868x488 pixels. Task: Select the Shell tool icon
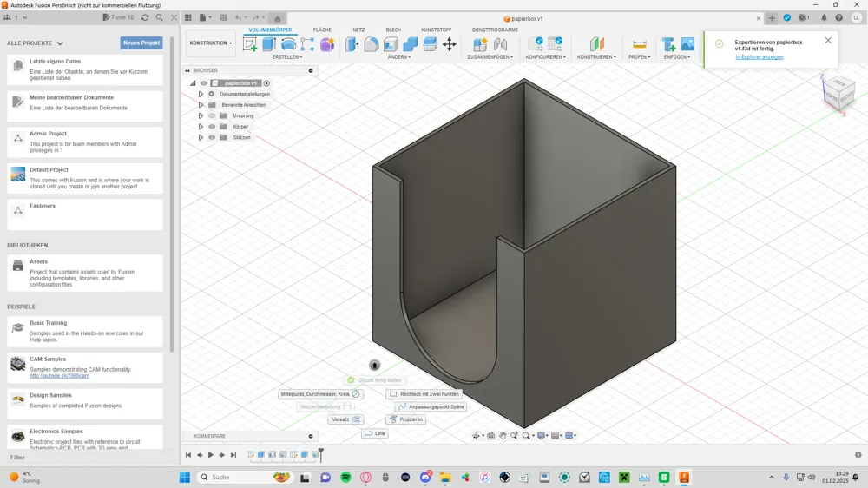pyautogui.click(x=391, y=44)
